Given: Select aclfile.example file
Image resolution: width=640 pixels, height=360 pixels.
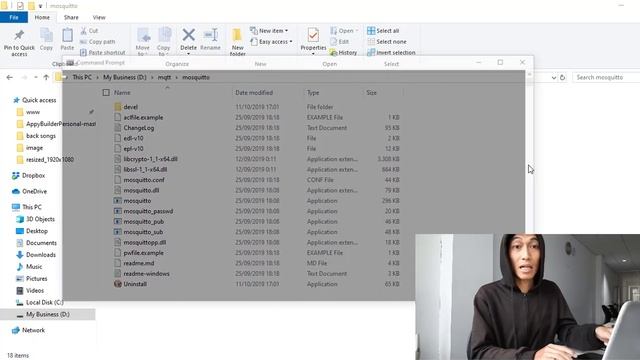Looking at the screenshot, I should pos(143,118).
